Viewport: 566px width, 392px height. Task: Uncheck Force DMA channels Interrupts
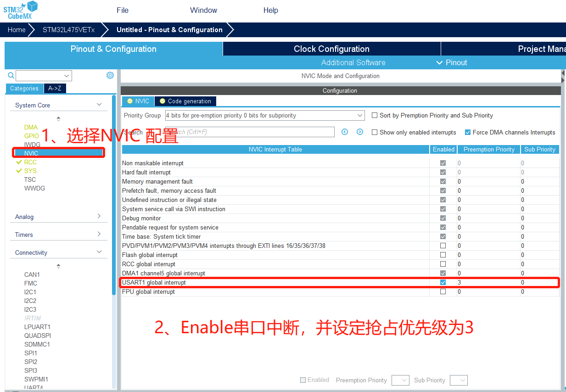[x=468, y=132]
